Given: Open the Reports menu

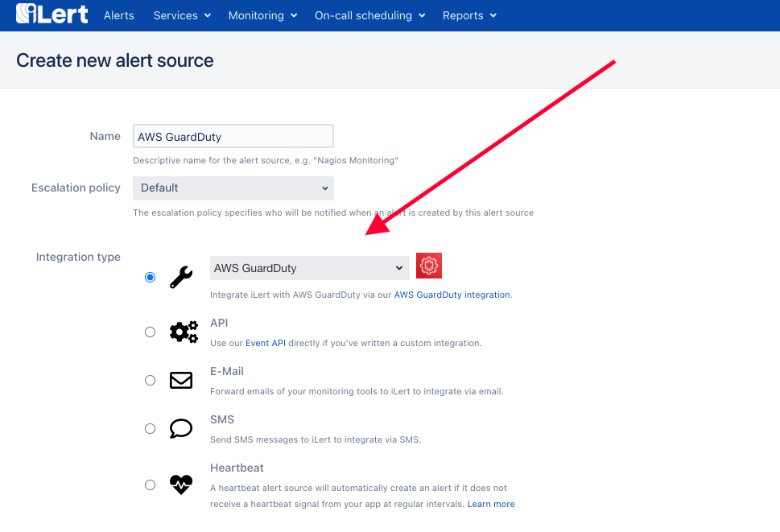Looking at the screenshot, I should [x=469, y=15].
